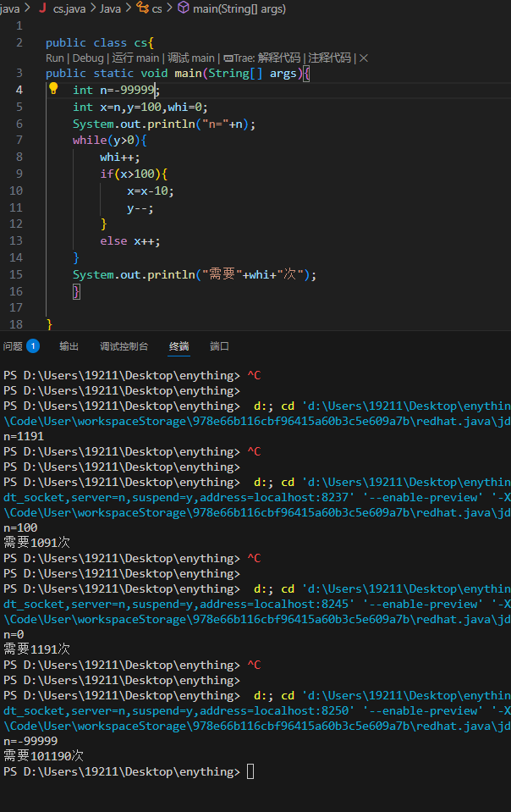This screenshot has height=812, width=511.
Task: Open the 端口 panel tab
Action: point(219,346)
